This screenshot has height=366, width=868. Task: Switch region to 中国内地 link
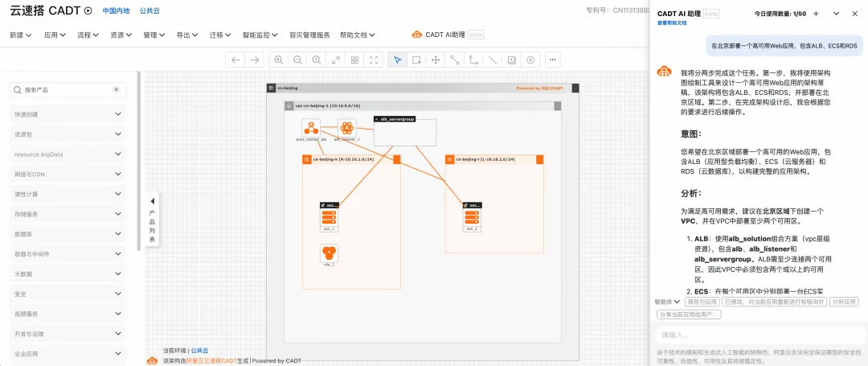coord(116,10)
